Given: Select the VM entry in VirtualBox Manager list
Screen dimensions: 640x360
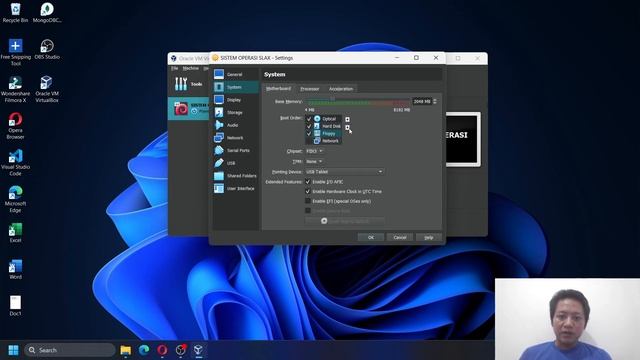Looking at the screenshot, I should pyautogui.click(x=190, y=109).
